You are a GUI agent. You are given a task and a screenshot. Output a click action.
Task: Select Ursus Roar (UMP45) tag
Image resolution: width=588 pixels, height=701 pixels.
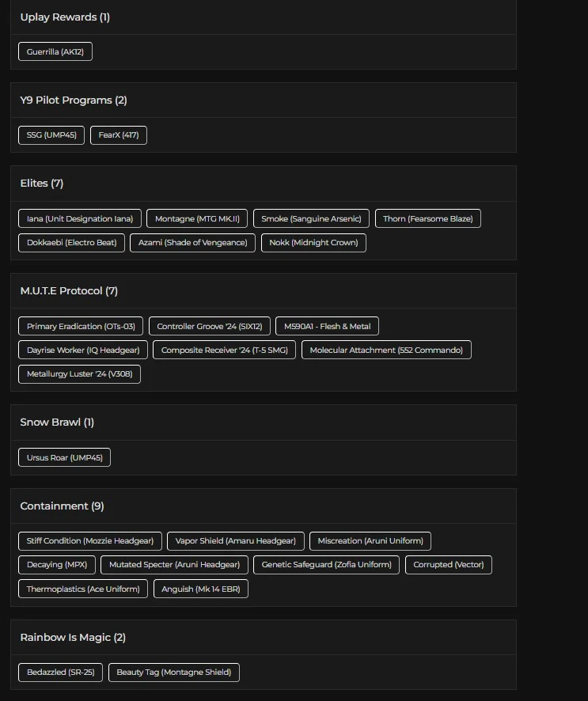(65, 457)
